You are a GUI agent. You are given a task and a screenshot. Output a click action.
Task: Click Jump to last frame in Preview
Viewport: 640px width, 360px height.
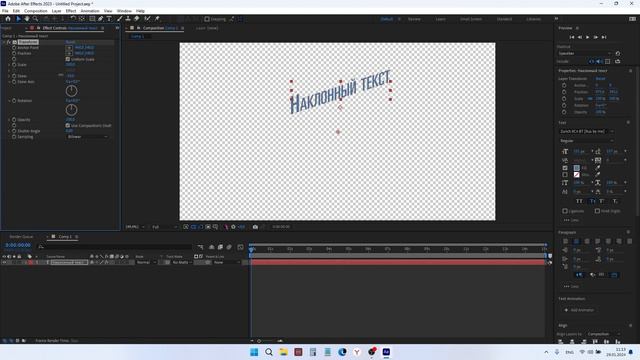pyautogui.click(x=604, y=37)
